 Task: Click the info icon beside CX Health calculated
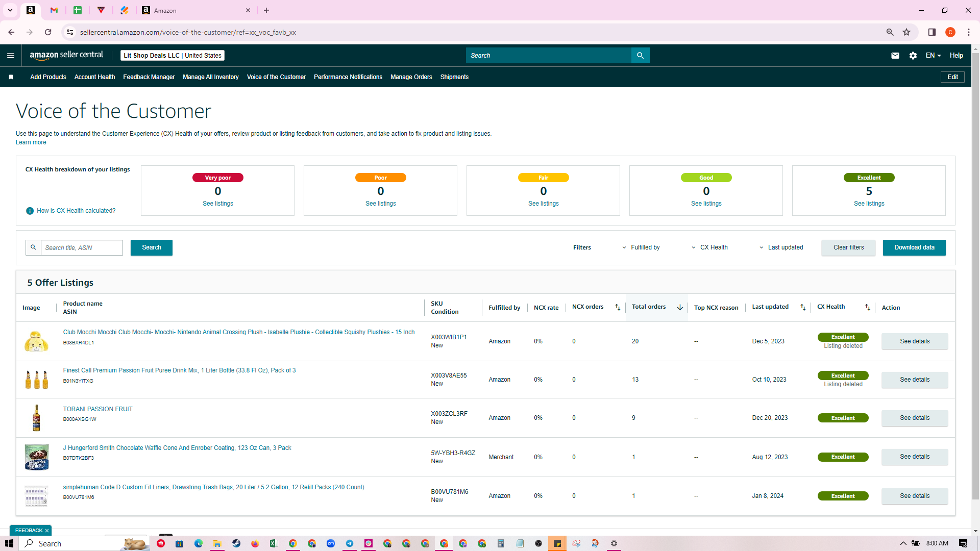(30, 211)
